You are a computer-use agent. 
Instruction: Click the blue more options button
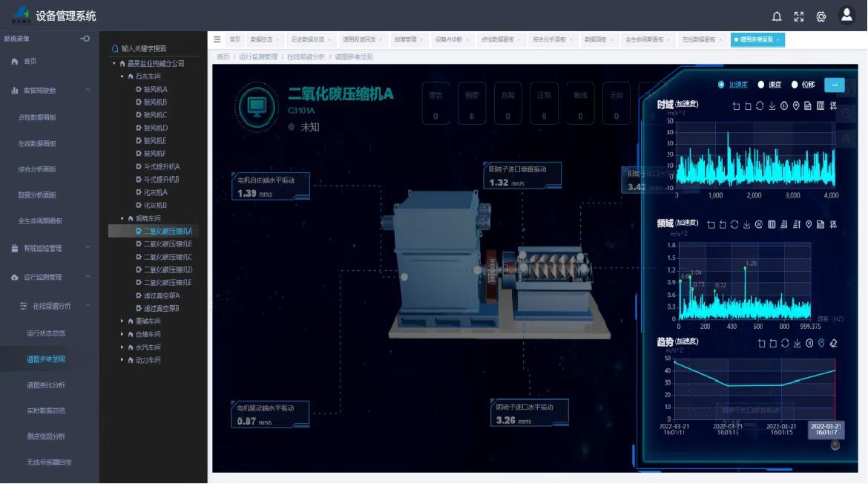coord(834,85)
